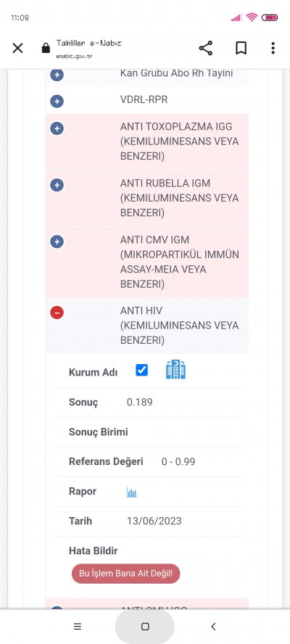Expand Kan Grubu Abo Rh Tayini row
290x644 pixels.
(x=57, y=75)
